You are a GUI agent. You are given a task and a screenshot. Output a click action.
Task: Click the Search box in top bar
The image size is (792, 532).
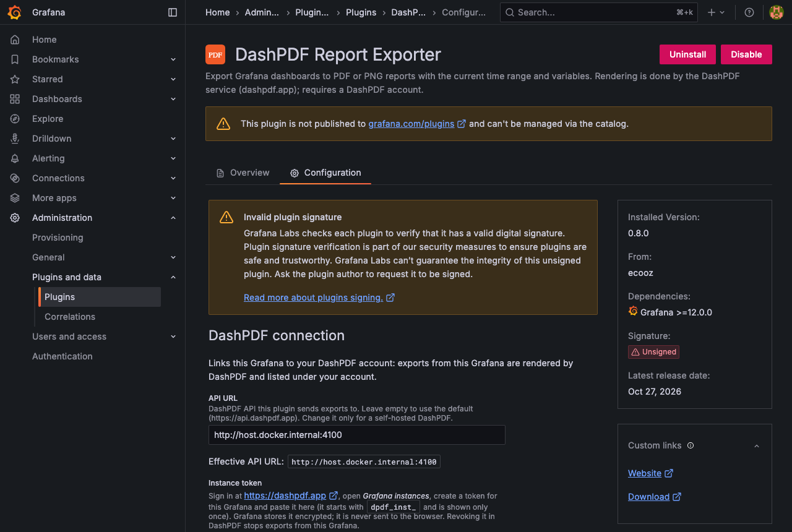click(598, 12)
